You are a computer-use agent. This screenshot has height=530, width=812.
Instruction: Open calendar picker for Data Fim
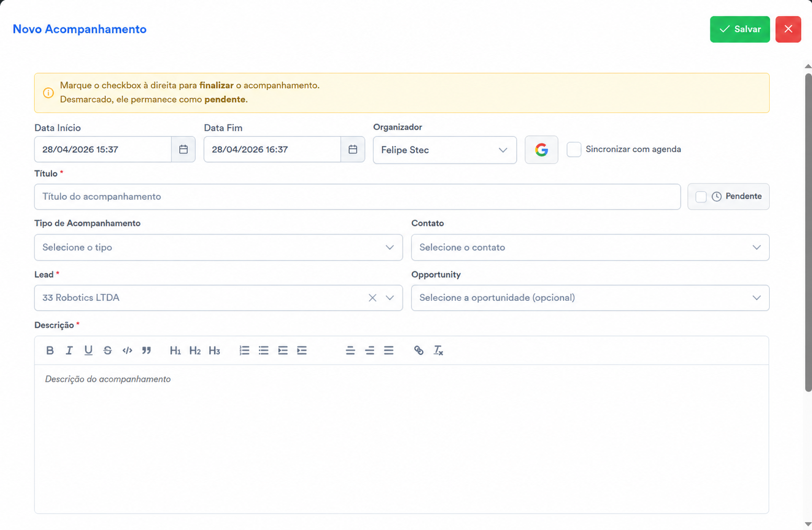tap(353, 150)
